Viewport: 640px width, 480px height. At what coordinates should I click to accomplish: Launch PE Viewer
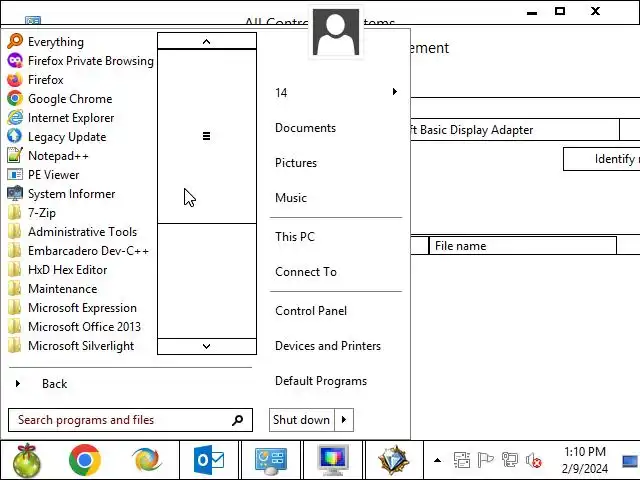point(43,175)
